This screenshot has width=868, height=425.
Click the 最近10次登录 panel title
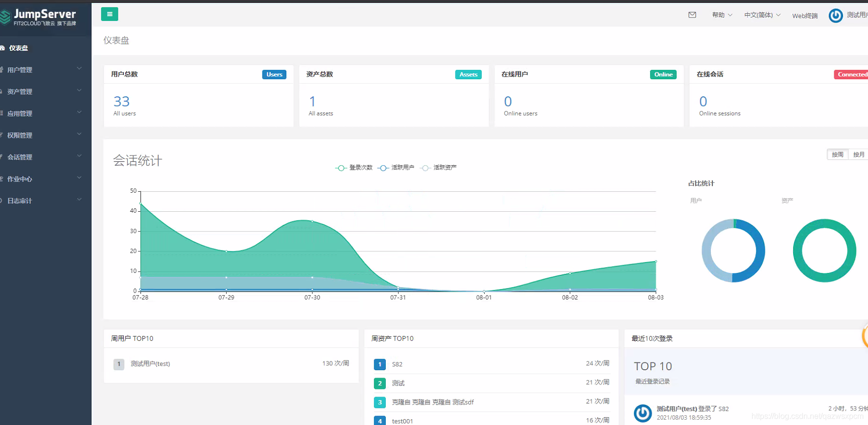652,338
